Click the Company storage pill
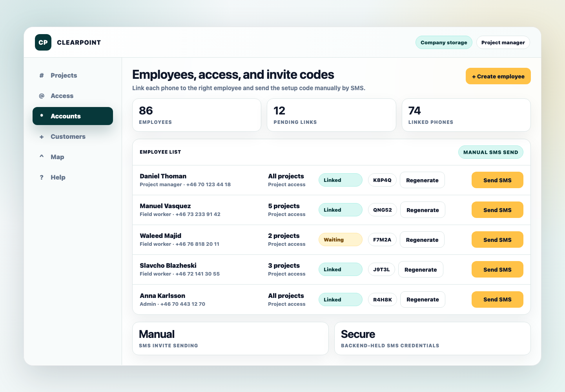Screen dimensions: 565x392 point(444,42)
